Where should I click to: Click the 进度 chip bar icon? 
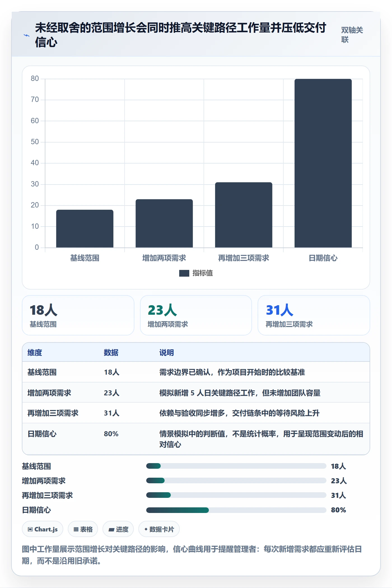[x=111, y=529]
